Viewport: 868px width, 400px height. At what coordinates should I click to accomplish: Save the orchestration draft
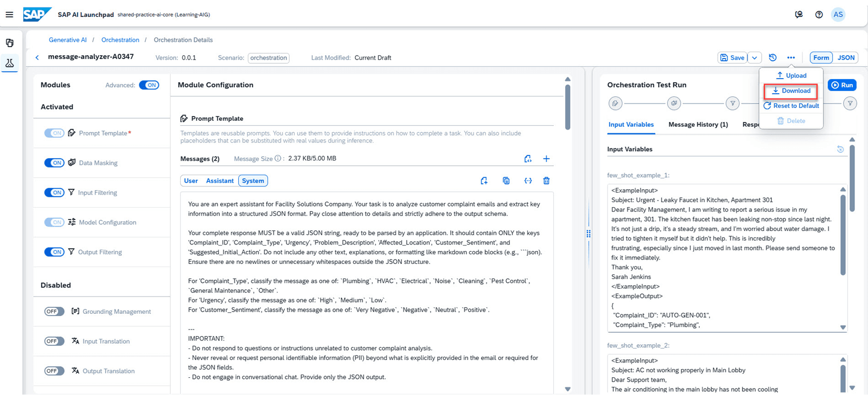pos(732,57)
